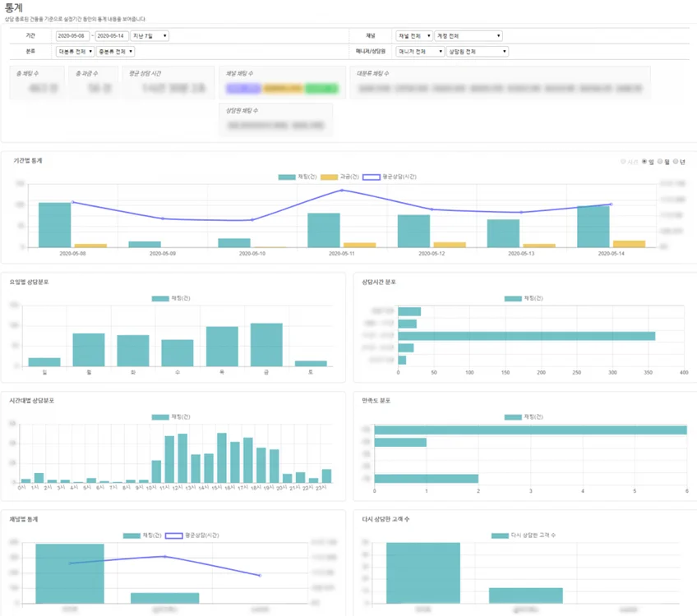Select the 일 radio button
Viewport: 697px width, 616px height.
point(644,162)
